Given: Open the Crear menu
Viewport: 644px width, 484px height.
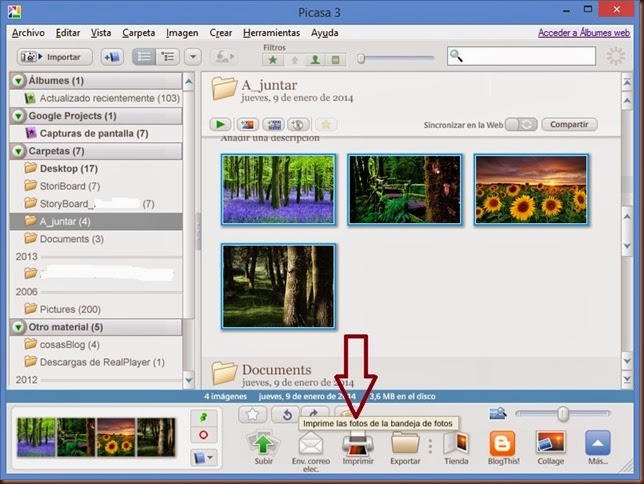Looking at the screenshot, I should [x=221, y=32].
